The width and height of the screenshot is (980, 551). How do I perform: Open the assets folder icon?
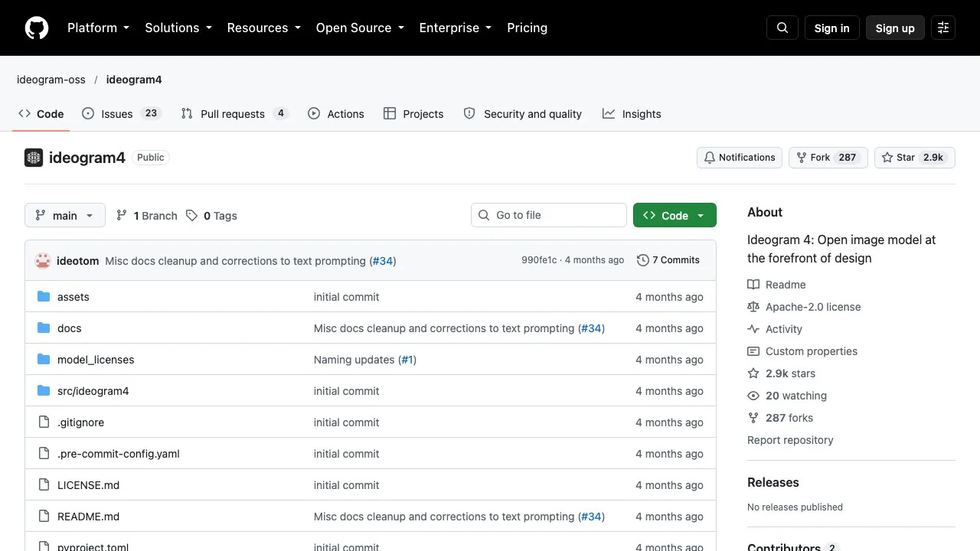tap(44, 297)
